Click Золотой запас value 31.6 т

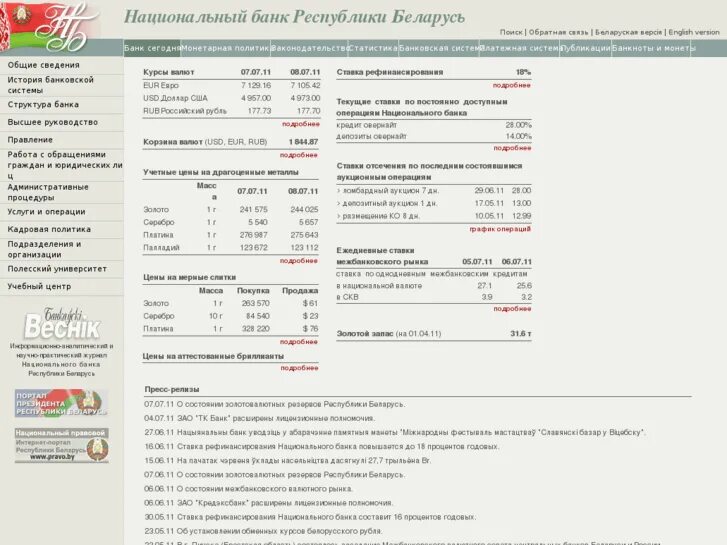click(520, 333)
